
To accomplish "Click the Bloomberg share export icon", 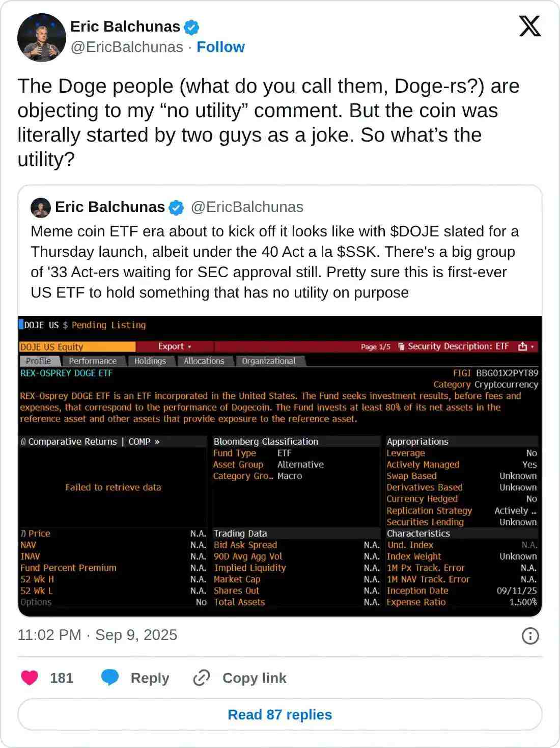I will [x=523, y=346].
